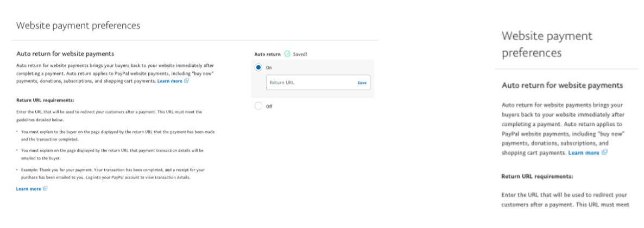Image resolution: width=644 pixels, height=228 pixels.
Task: Click external-link icon beside bottom Learn more
Action: [x=45, y=189]
